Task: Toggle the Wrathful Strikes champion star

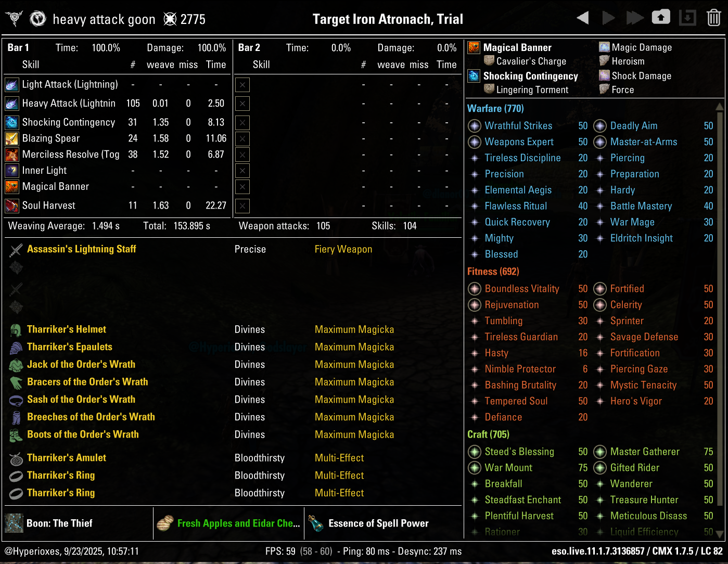Action: 474,125
